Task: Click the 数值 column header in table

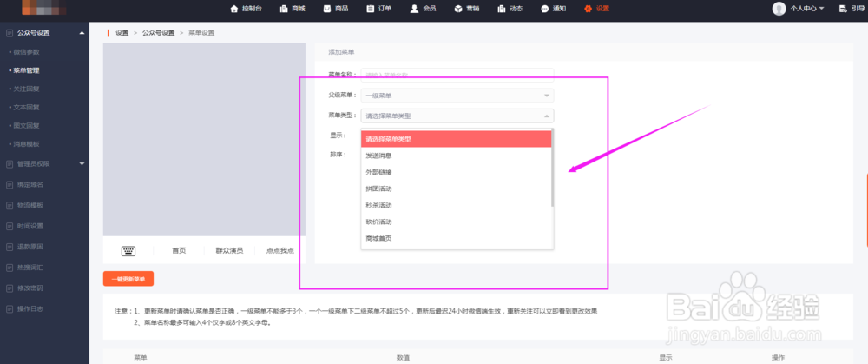Action: [x=403, y=358]
